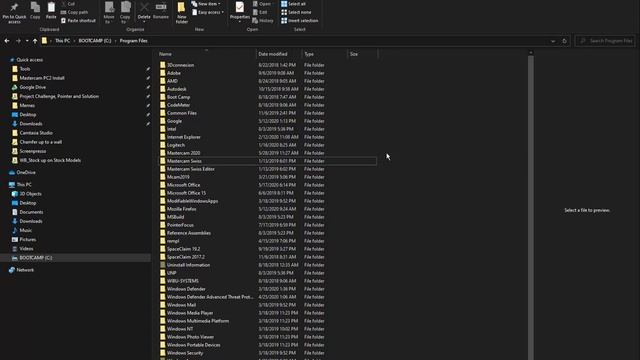Go back with the back arrow
Viewport: 640px width, 360px height.
[x=7, y=41]
